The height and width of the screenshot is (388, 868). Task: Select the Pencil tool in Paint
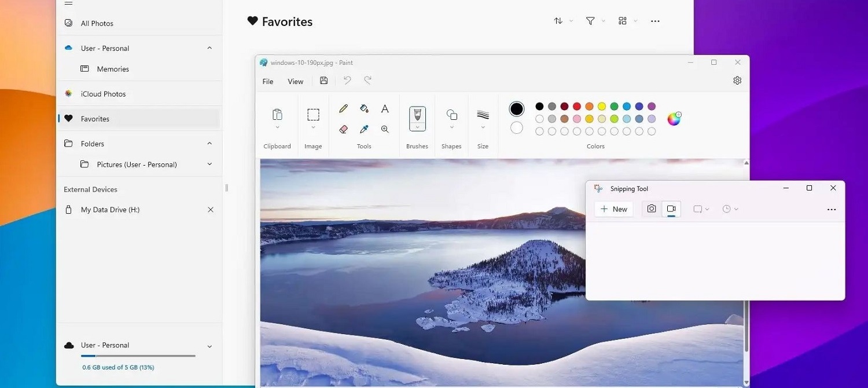click(343, 108)
